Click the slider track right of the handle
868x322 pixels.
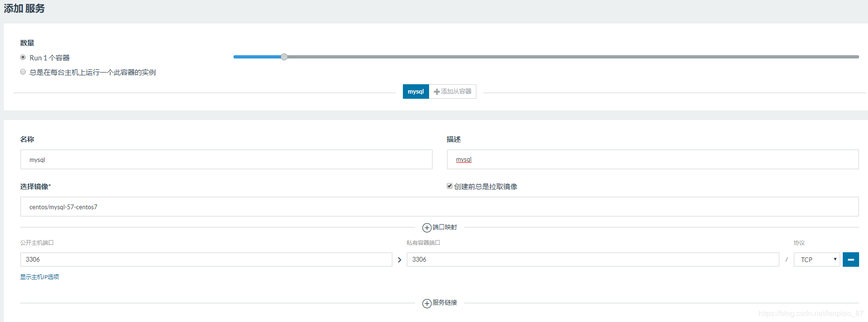[573, 57]
